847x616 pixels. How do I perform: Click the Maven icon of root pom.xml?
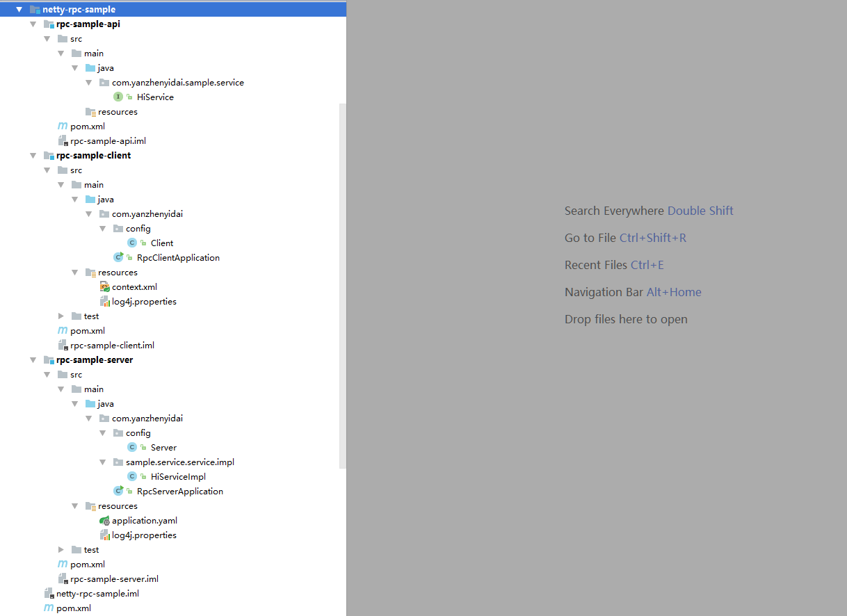click(50, 608)
